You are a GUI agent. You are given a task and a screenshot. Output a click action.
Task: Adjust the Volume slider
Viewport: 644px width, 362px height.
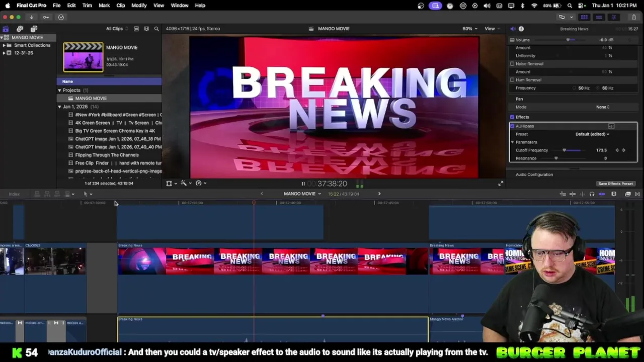(x=568, y=40)
